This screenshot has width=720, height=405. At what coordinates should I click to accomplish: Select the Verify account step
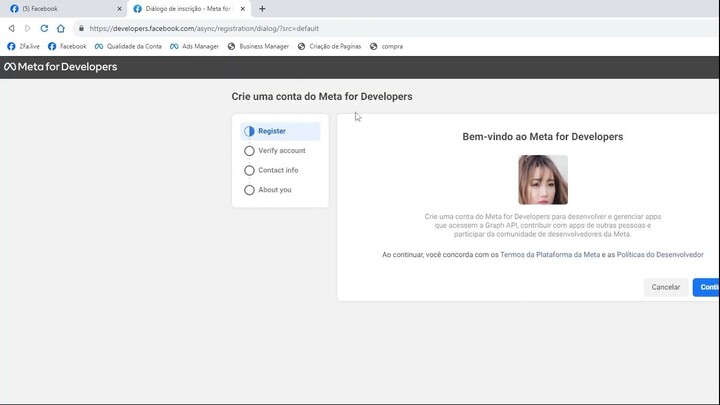280,151
